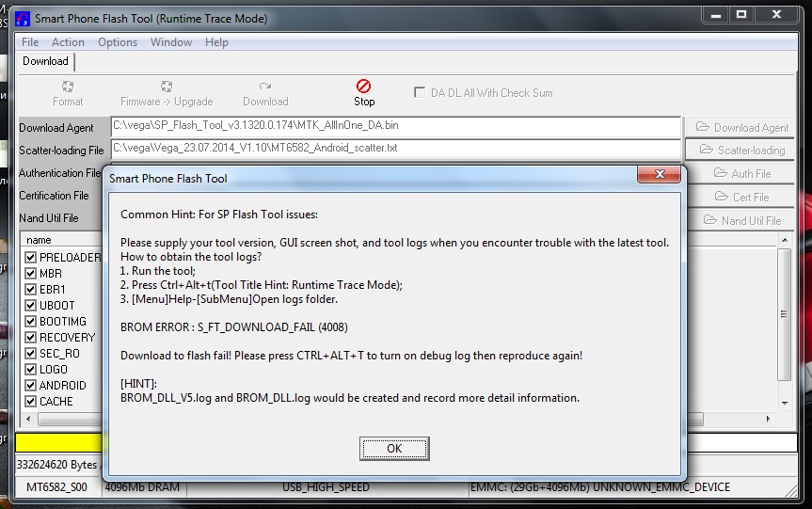
Task: Select the Download tab
Action: point(45,61)
